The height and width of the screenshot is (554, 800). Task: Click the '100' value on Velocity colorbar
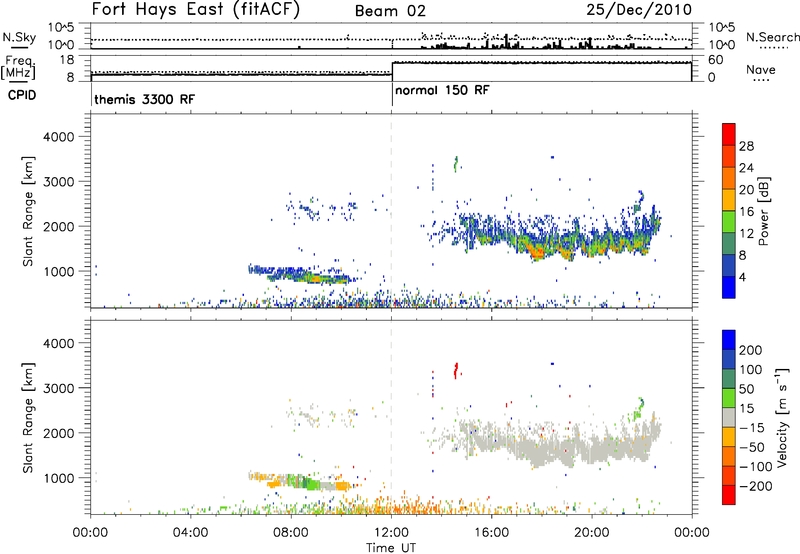point(751,370)
